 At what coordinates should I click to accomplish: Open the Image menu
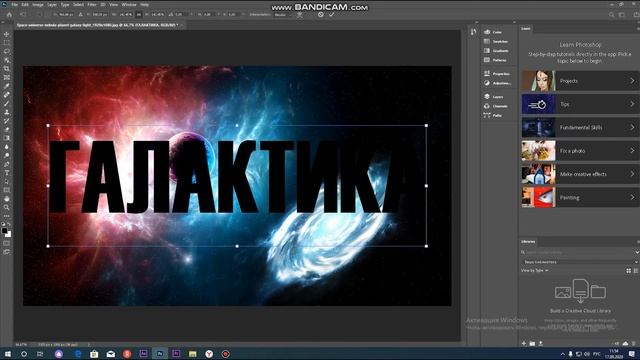(38, 4)
